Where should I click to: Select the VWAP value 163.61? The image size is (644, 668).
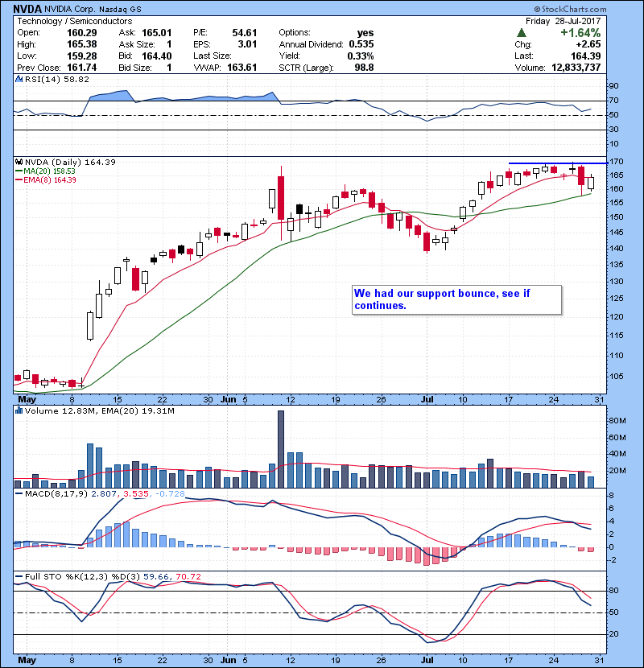(242, 68)
